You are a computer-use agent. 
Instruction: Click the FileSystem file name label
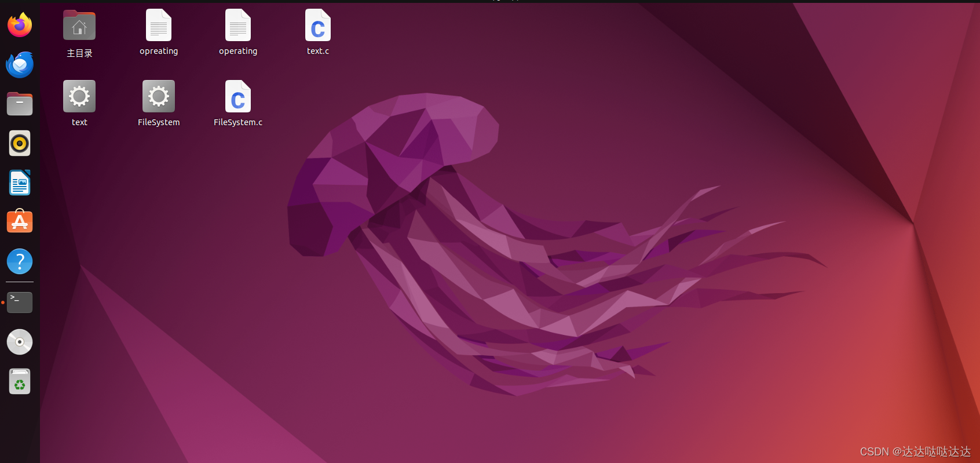[159, 122]
